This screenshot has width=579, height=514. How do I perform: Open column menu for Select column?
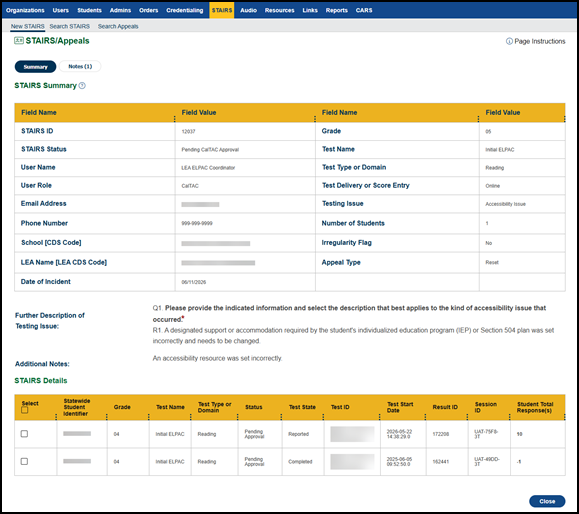tap(56, 417)
